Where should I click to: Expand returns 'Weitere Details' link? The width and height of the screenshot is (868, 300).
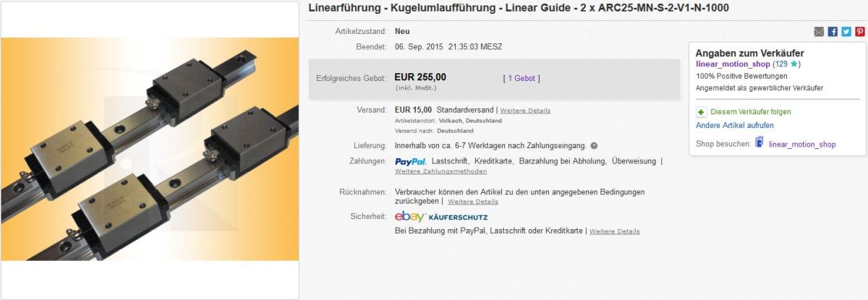pyautogui.click(x=473, y=202)
